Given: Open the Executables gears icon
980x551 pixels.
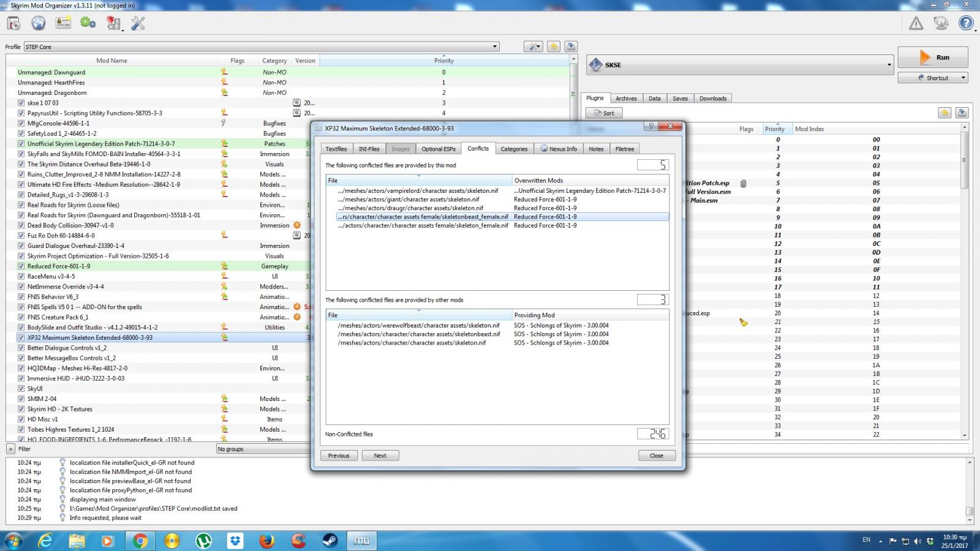Looking at the screenshot, I should click(88, 23).
